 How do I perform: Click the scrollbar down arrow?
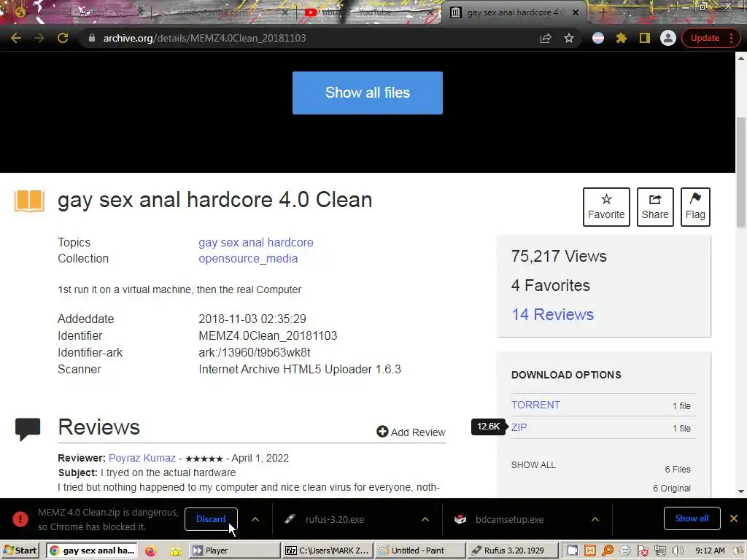[741, 491]
